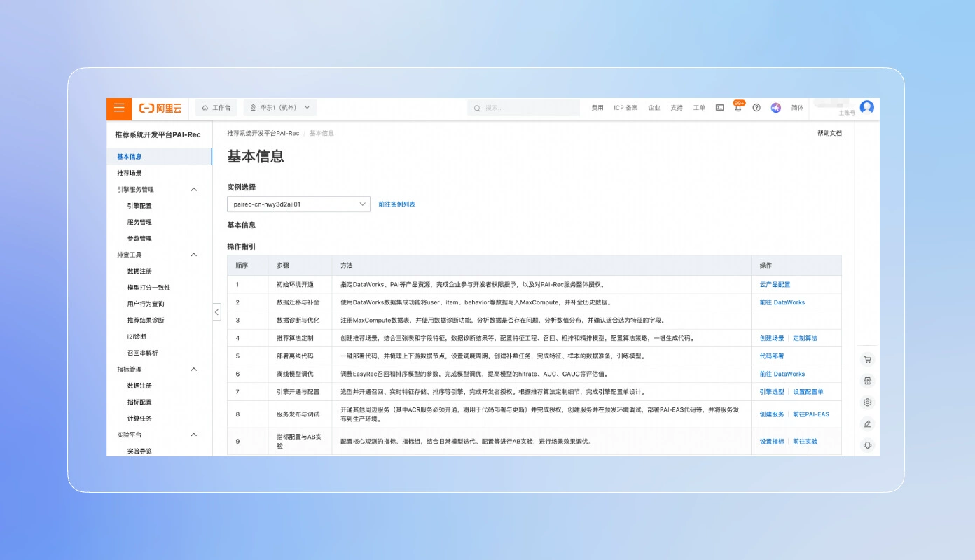
Task: Click the 阿里云 logo
Action: [160, 108]
